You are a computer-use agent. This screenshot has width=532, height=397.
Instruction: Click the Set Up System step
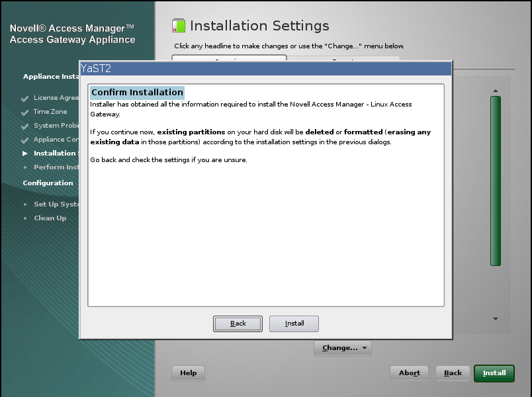point(56,204)
